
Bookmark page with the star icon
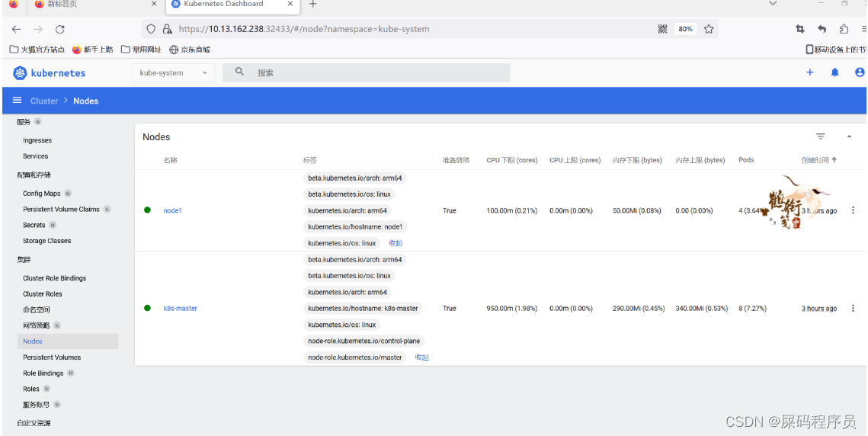point(709,29)
